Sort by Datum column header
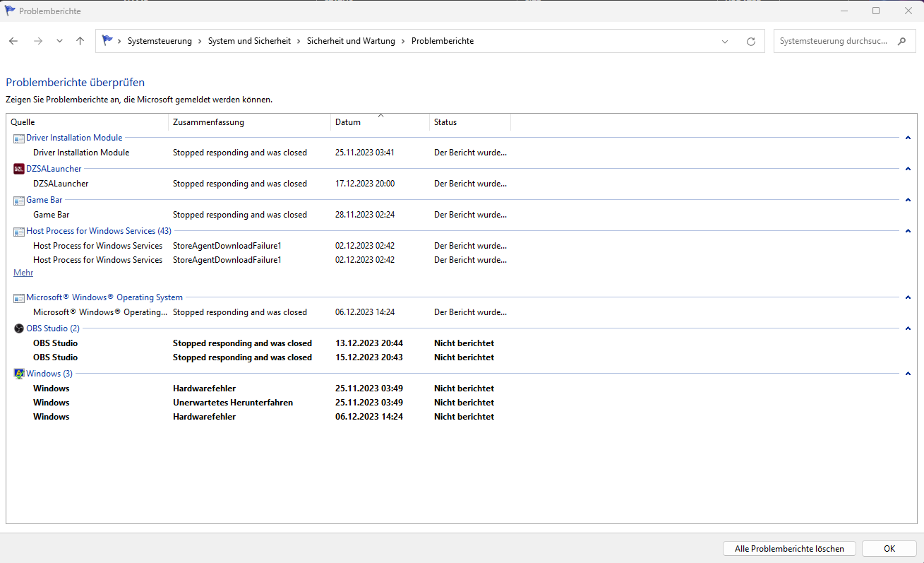Viewport: 924px width, 563px height. (380, 122)
